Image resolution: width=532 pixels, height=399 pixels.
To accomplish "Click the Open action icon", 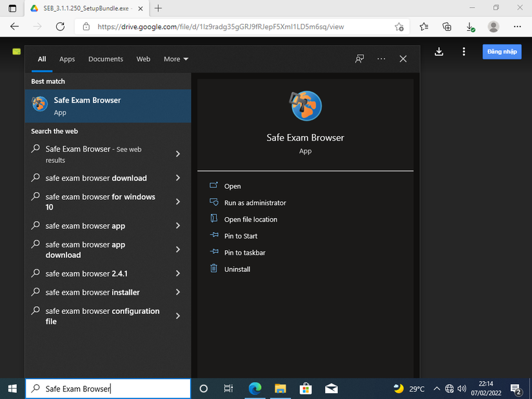I will 213,185.
